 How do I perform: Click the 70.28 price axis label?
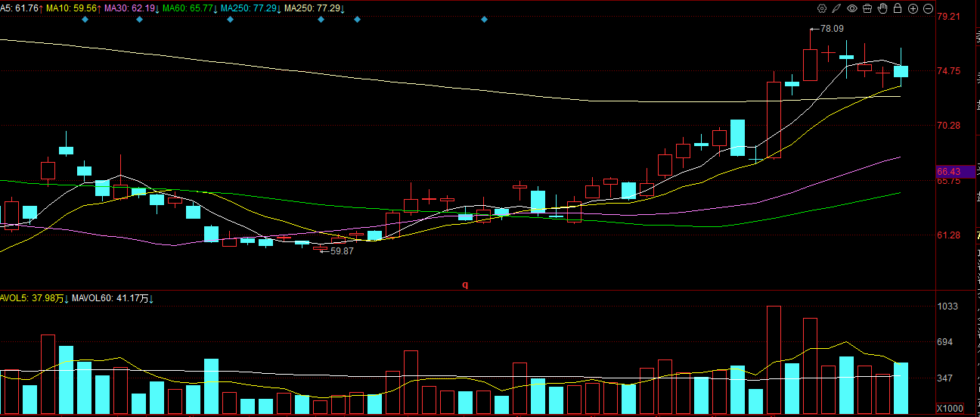tap(948, 126)
